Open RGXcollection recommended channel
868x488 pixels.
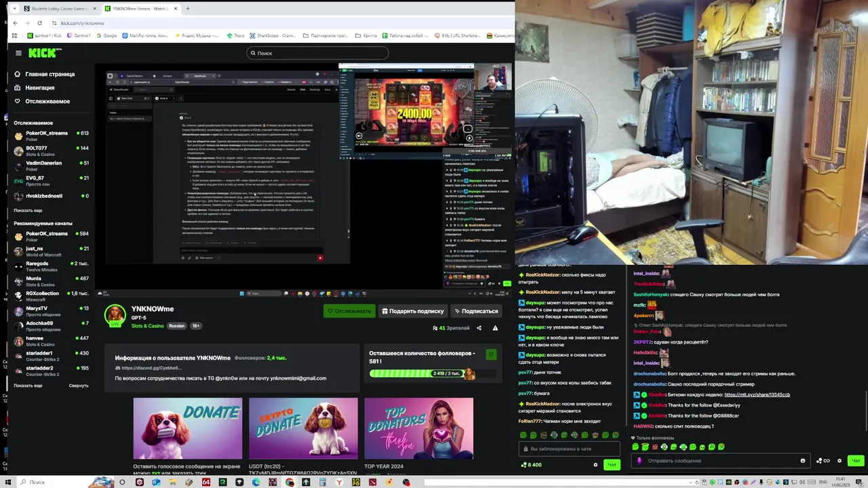pos(52,296)
